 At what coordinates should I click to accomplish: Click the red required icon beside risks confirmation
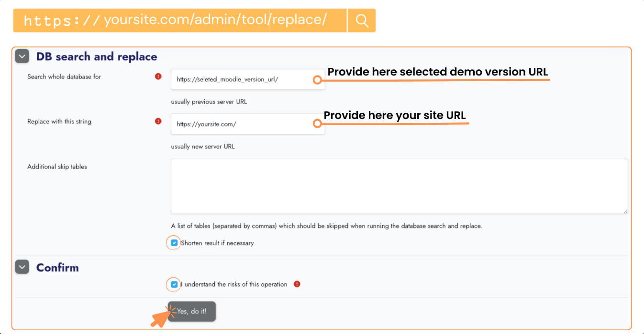tap(297, 284)
